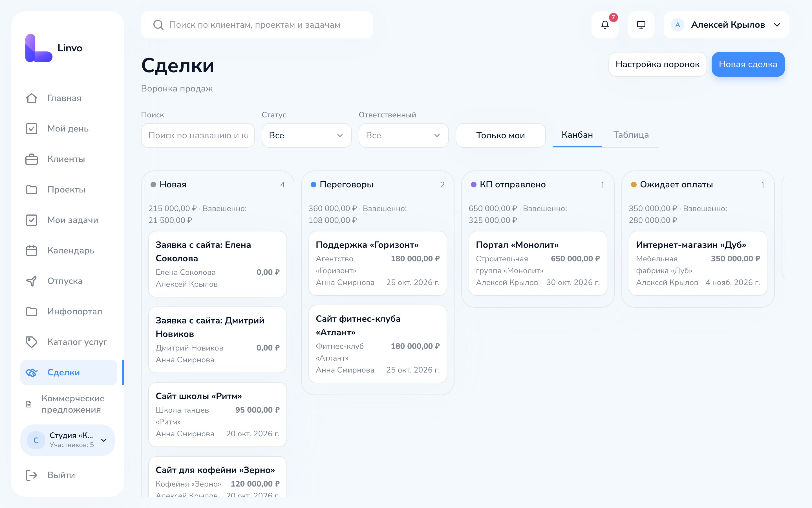Click the magnifier icon in the top search

click(158, 25)
